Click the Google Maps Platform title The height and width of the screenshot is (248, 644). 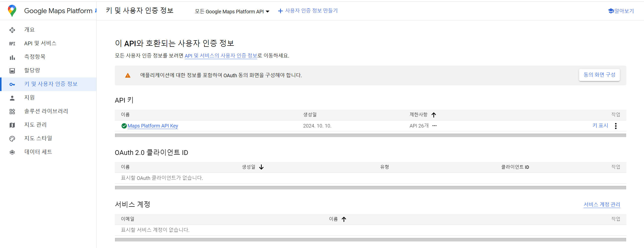pos(58,11)
